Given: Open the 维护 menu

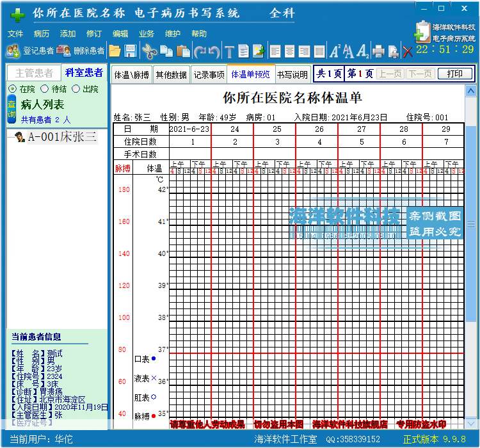Looking at the screenshot, I should pos(173,33).
